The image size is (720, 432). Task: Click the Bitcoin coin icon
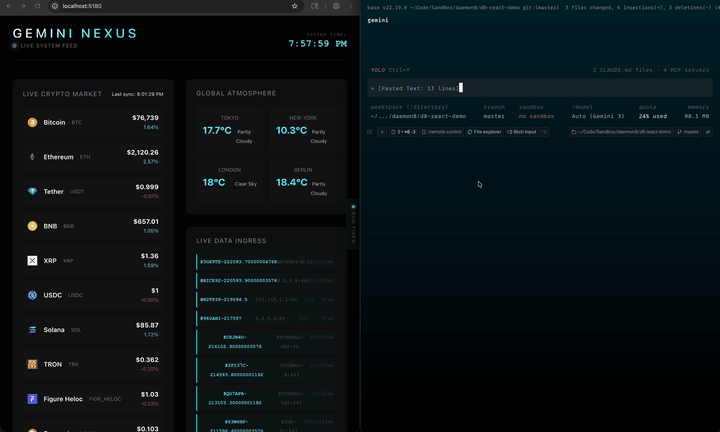pyautogui.click(x=32, y=122)
